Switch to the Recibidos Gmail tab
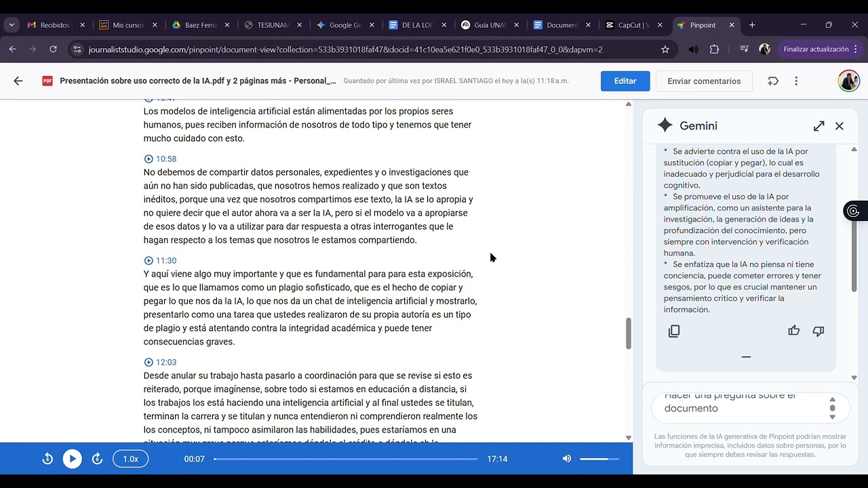 tap(54, 25)
